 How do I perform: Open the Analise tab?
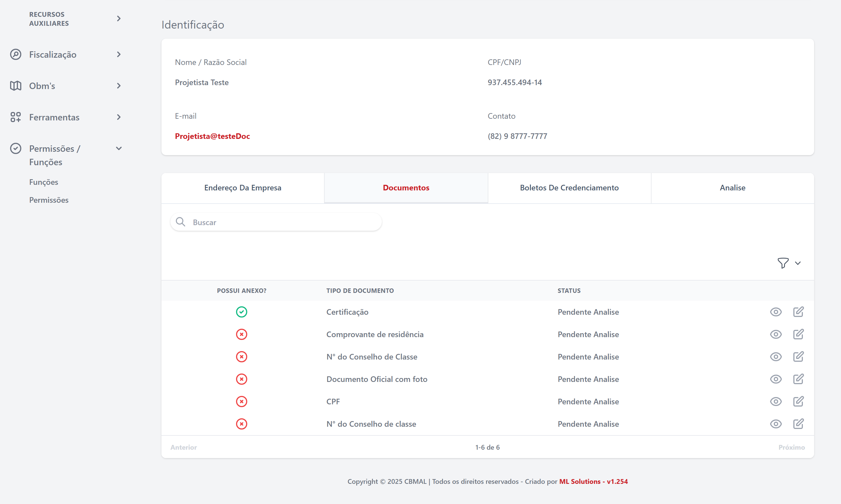tap(732, 188)
